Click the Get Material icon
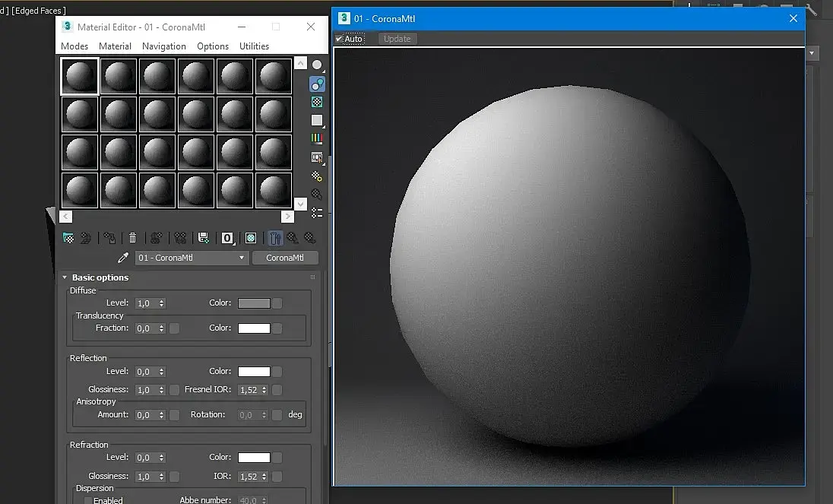833x504 pixels. (68, 238)
